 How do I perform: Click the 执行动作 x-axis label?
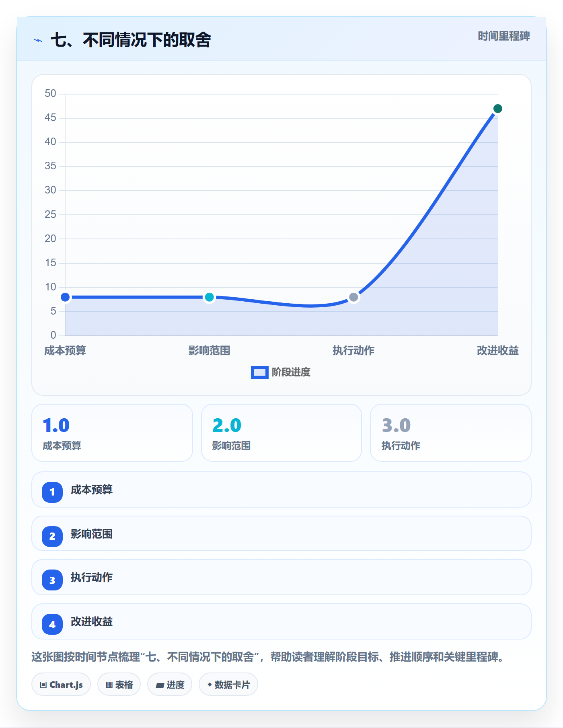pyautogui.click(x=353, y=351)
